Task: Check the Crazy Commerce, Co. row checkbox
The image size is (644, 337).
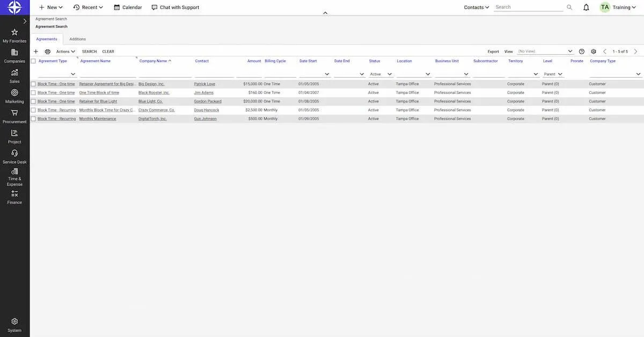Action: [33, 110]
